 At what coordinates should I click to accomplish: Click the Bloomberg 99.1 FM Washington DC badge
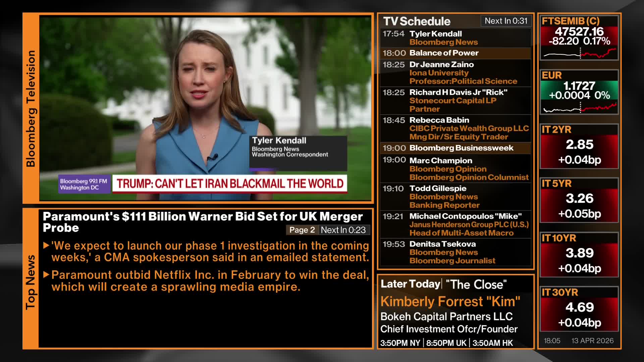pyautogui.click(x=84, y=184)
